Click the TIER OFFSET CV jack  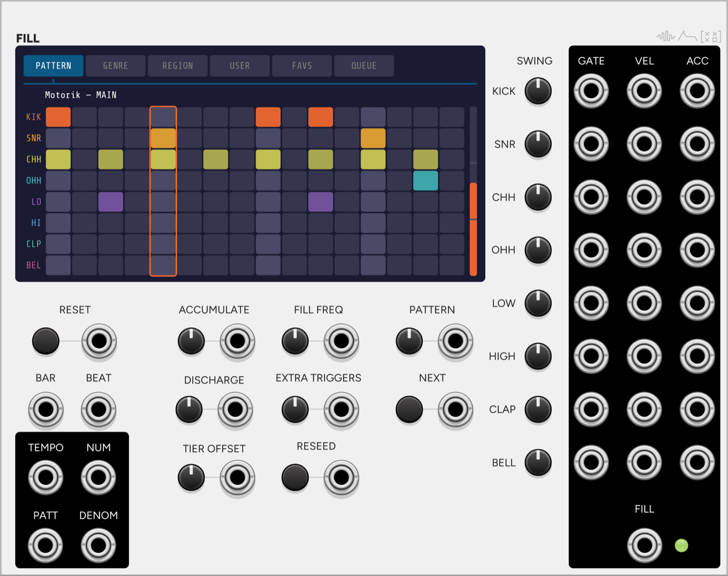[237, 478]
